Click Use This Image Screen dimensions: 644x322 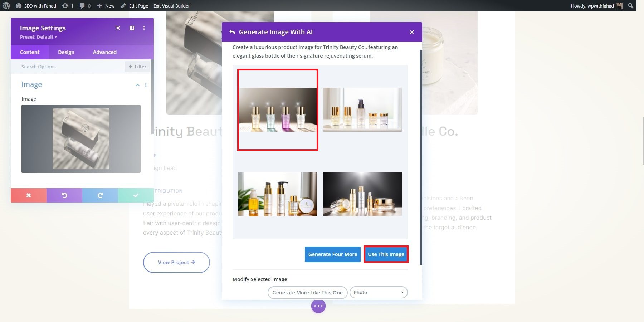386,254
